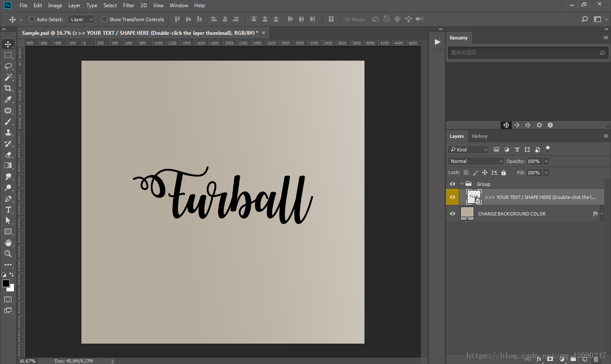Viewport: 611px width, 364px height.
Task: Click Renamy rename single arrow button
Action: pos(517,125)
